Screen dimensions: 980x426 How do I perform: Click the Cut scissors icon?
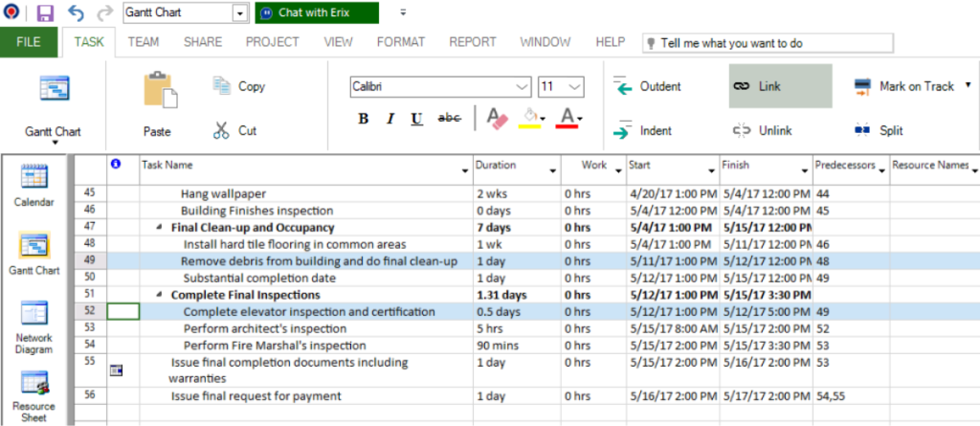pos(221,130)
